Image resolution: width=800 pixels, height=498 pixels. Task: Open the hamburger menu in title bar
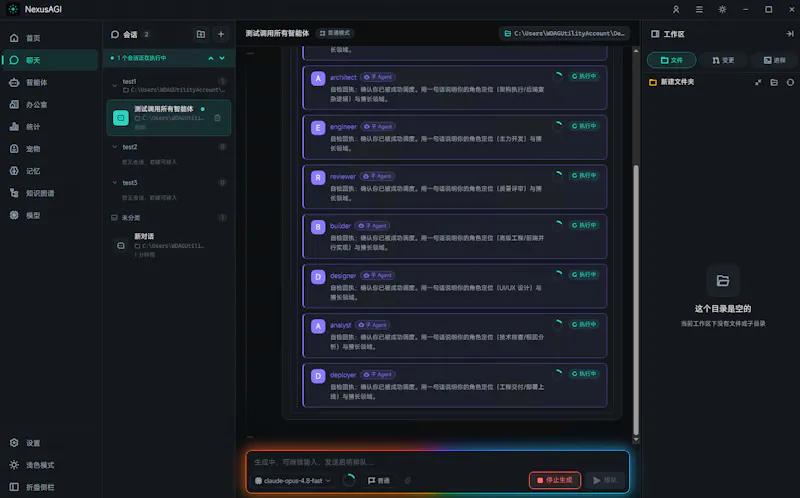coord(699,9)
